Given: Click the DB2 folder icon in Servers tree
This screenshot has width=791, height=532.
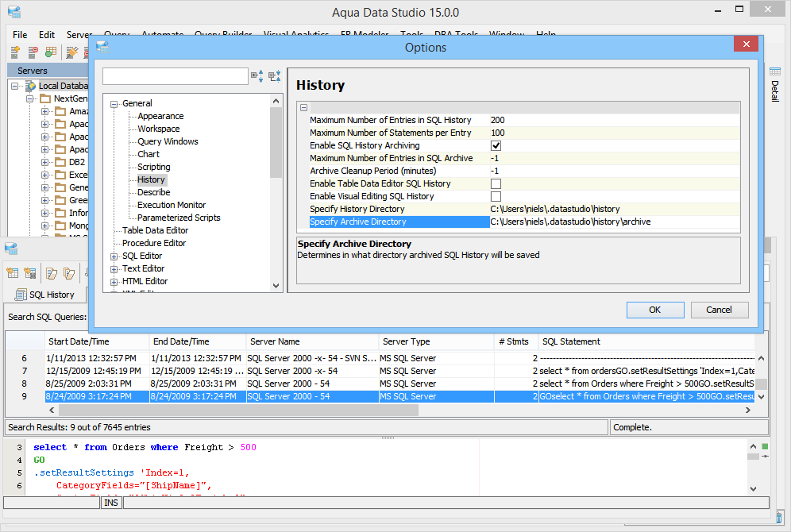Looking at the screenshot, I should tap(60, 162).
